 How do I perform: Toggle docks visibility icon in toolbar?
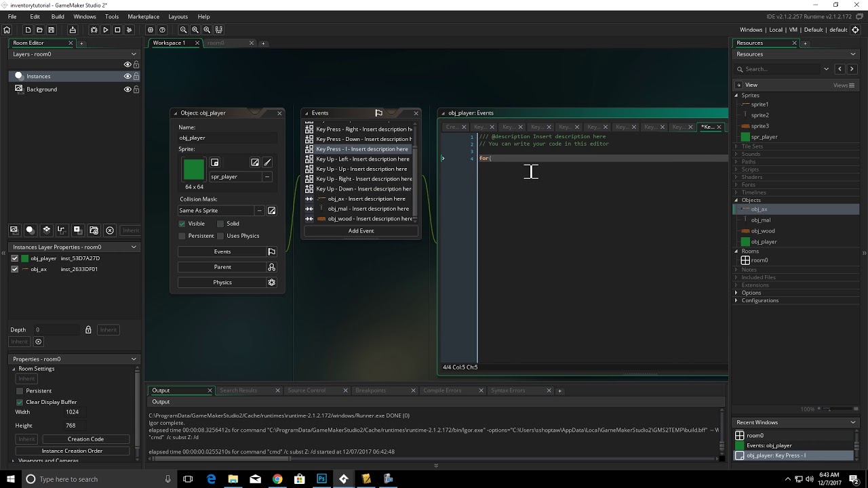tap(218, 30)
